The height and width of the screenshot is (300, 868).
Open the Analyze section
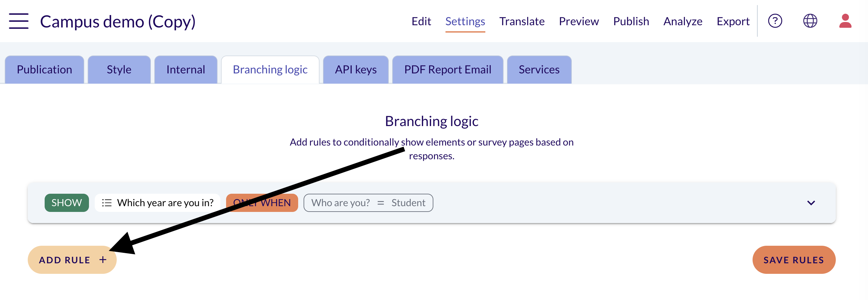point(683,21)
